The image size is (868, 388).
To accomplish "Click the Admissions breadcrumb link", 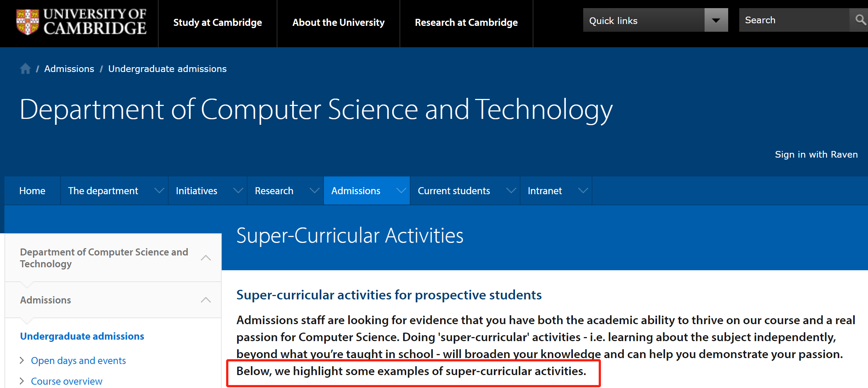I will pos(69,69).
